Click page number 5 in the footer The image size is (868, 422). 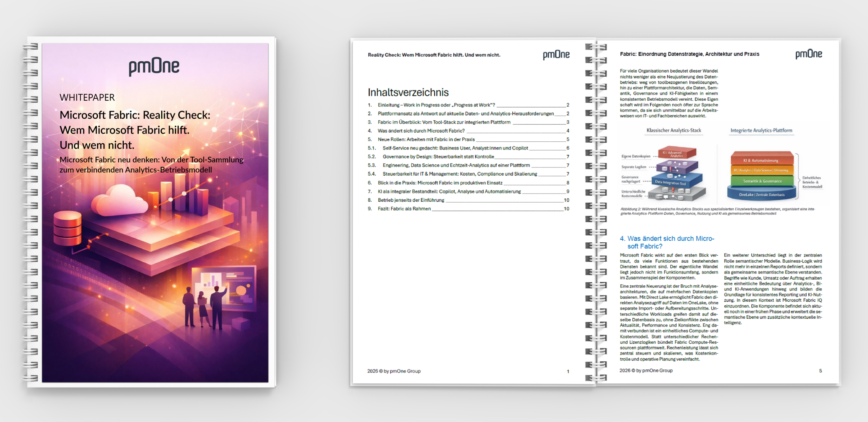pyautogui.click(x=821, y=371)
